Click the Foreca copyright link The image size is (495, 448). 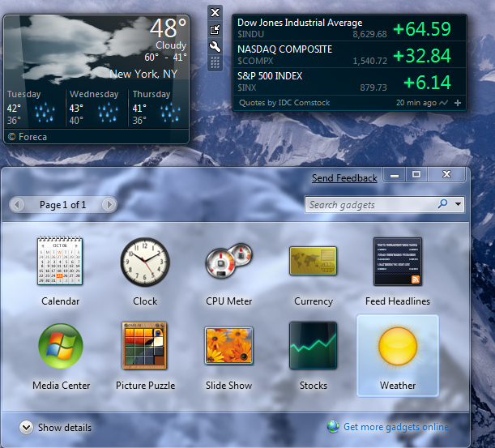click(28, 137)
